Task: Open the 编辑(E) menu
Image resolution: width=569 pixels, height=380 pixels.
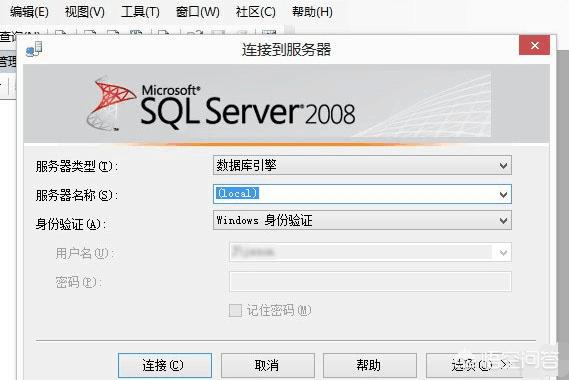Action: [29, 12]
